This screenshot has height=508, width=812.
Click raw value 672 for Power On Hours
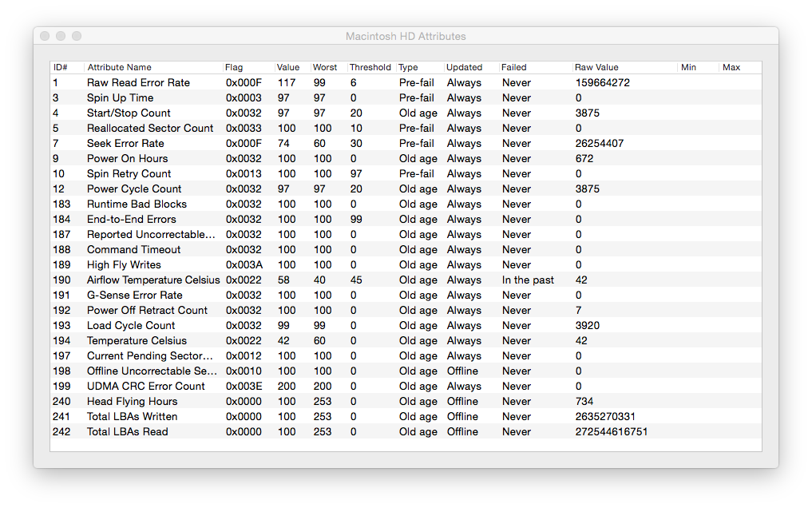click(584, 158)
